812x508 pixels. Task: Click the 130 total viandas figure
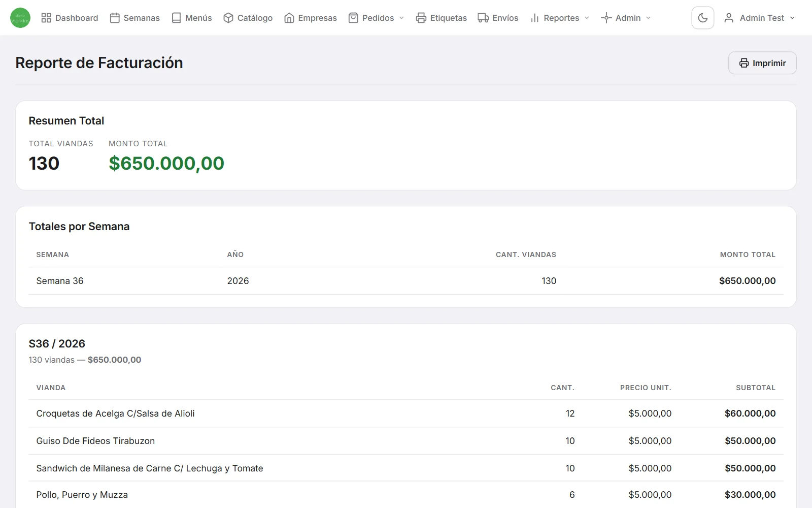(44, 163)
